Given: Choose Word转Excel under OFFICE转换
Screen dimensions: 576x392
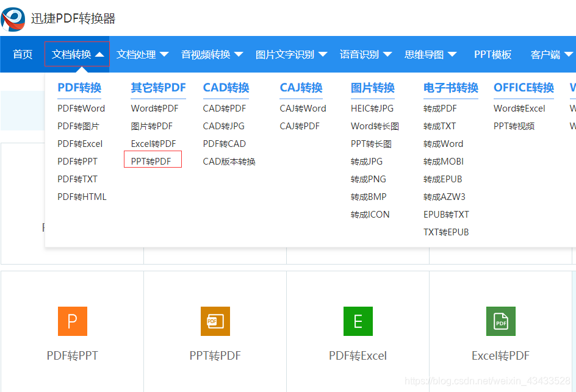Looking at the screenshot, I should pos(519,109).
